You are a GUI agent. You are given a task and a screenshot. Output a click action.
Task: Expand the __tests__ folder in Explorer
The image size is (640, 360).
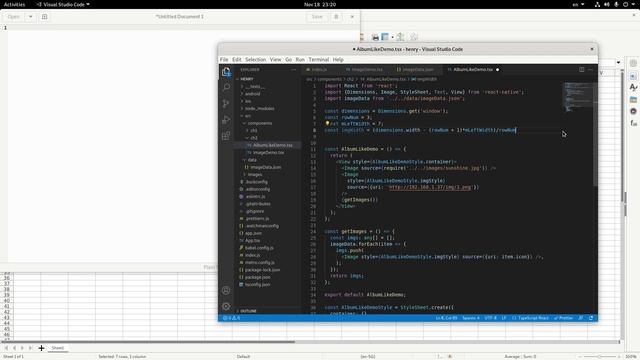[254, 87]
